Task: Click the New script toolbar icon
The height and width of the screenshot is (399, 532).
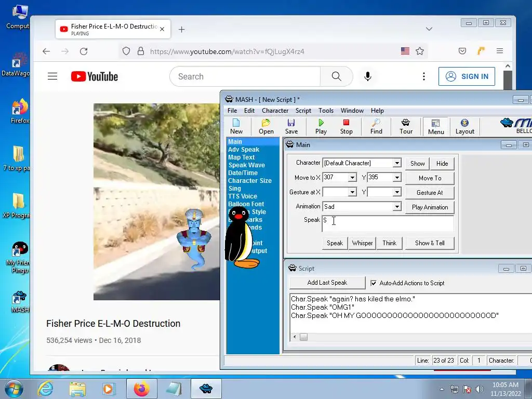Action: 236,127
